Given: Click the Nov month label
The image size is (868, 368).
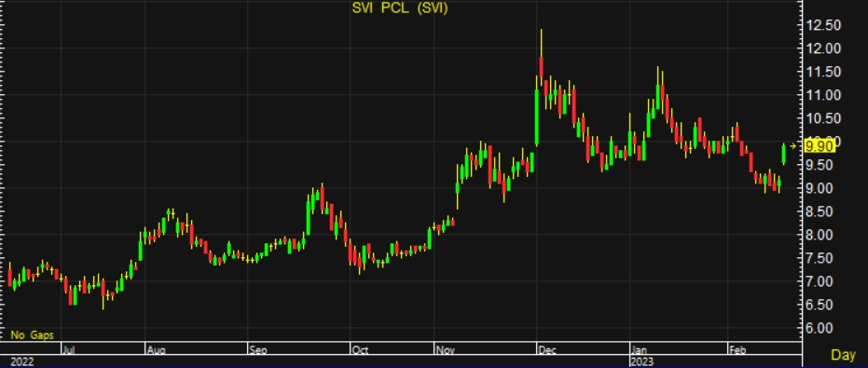Looking at the screenshot, I should (446, 349).
